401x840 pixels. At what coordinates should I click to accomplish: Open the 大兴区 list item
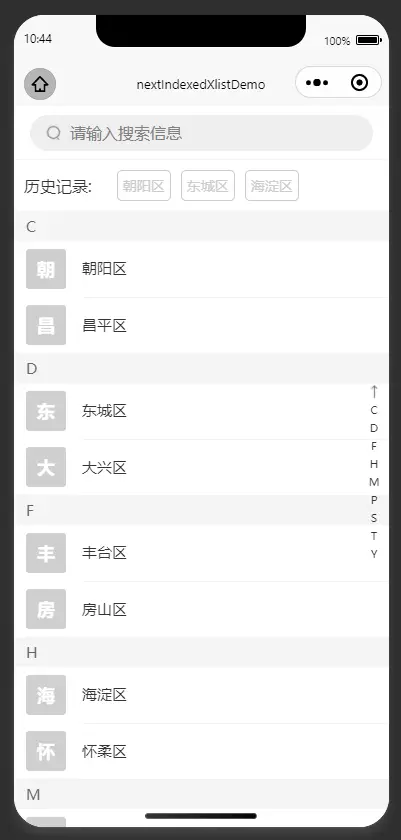pos(201,467)
